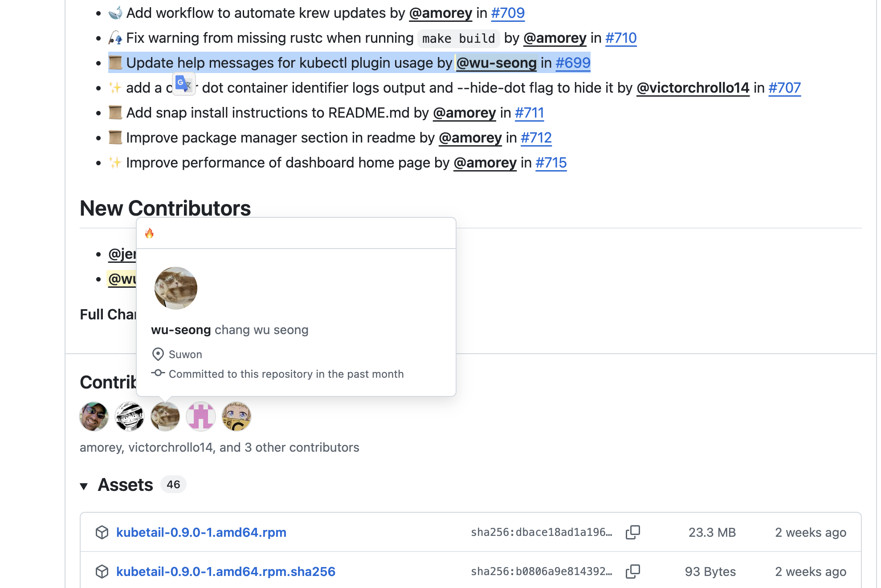Open the large cat avatar in hovercard
Screen dimensions: 881x588
click(x=176, y=288)
